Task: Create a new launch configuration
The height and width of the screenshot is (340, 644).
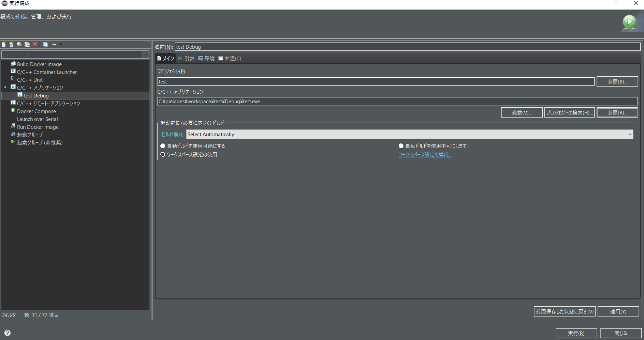Action: tap(3, 44)
